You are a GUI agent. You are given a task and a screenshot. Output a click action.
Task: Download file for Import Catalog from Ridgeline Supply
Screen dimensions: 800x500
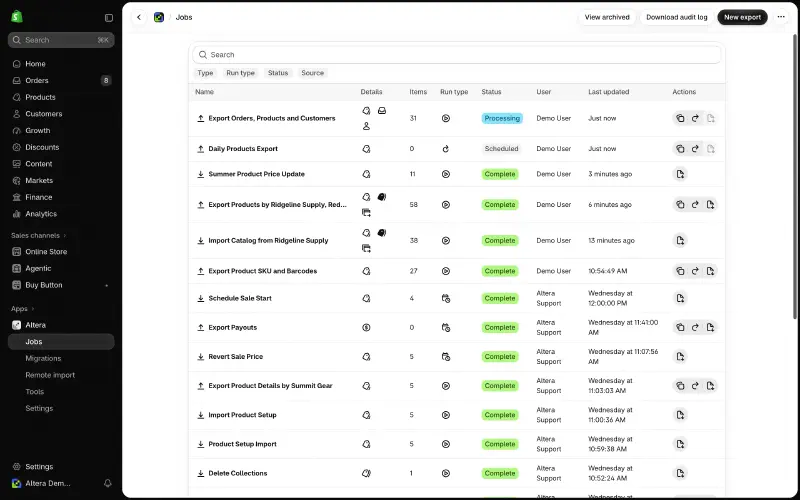[680, 240]
